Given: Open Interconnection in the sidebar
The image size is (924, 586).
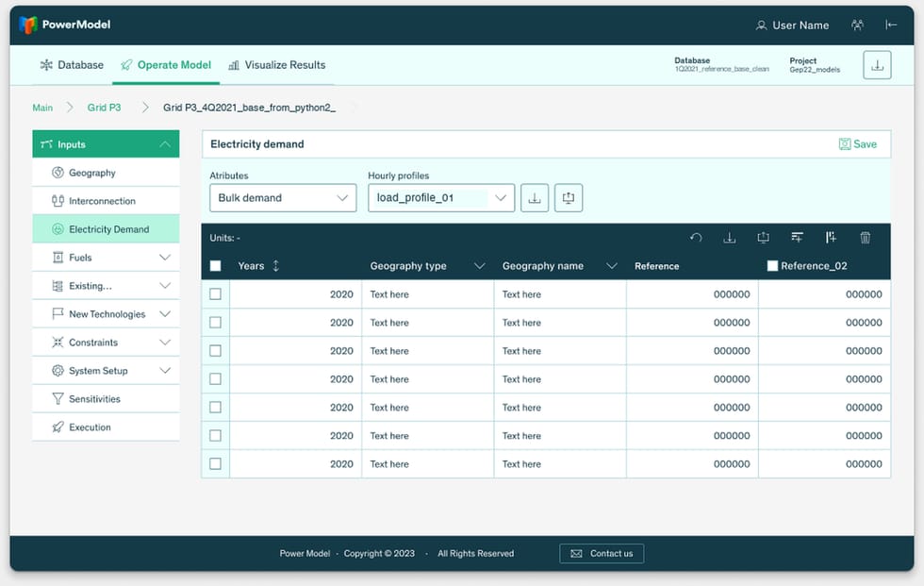Looking at the screenshot, I should (x=106, y=201).
